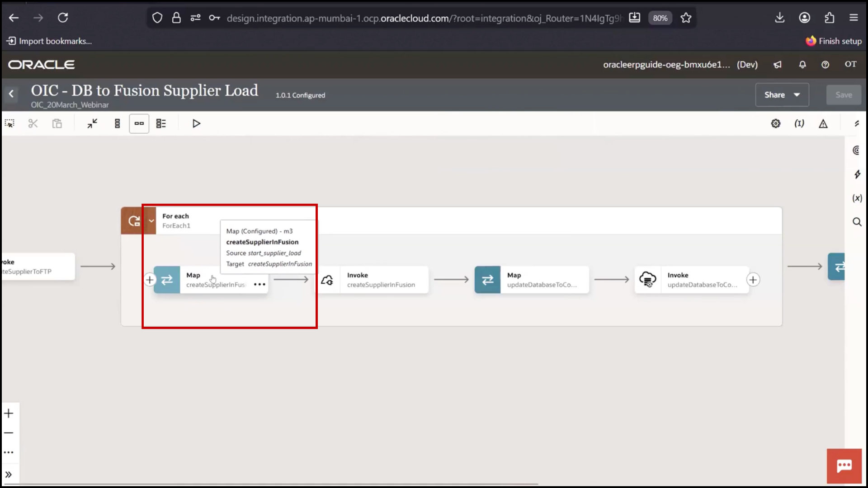Screen dimensions: 868x488
Task: Open variables (x) icon on sidebar
Action: tap(857, 198)
